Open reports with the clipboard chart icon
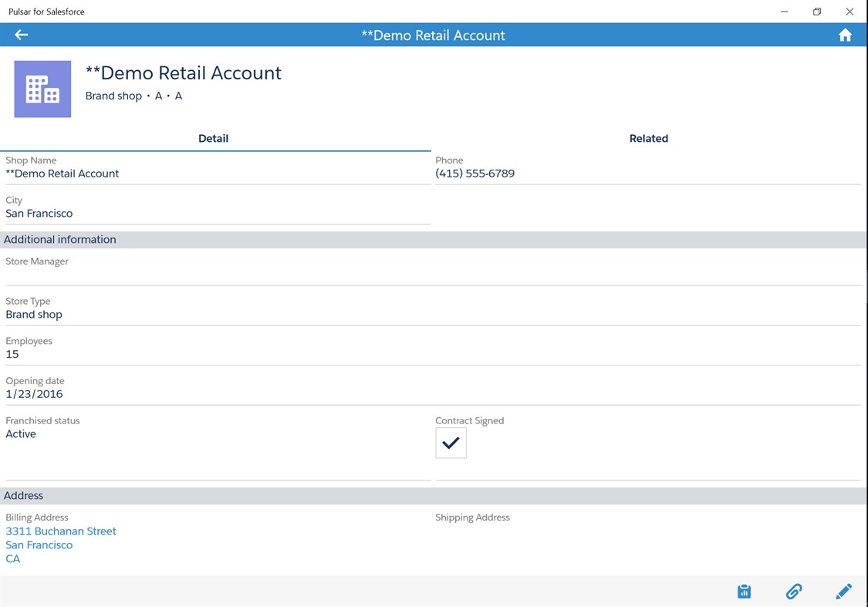Viewport: 868px width, 607px height. click(744, 591)
